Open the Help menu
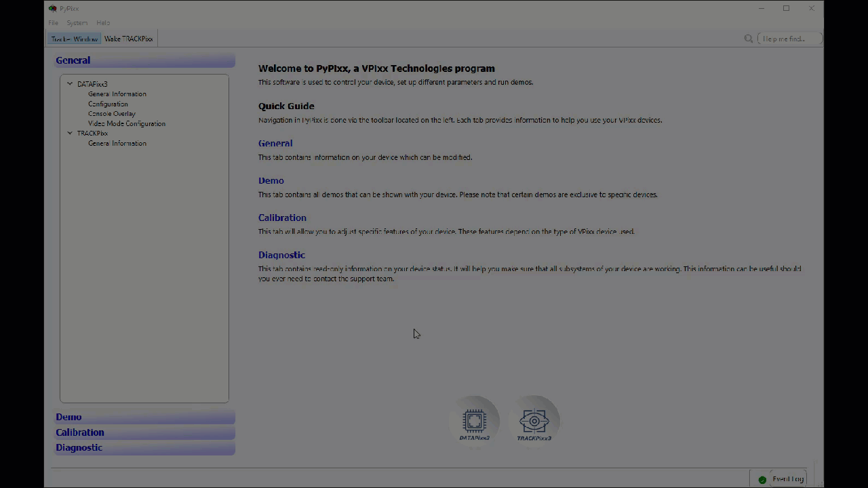The height and width of the screenshot is (488, 868). click(102, 23)
